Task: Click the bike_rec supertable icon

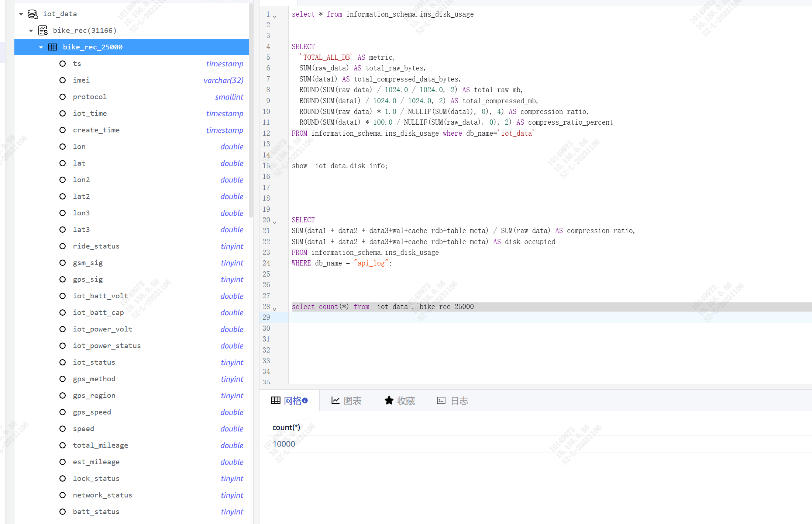Action: (43, 30)
